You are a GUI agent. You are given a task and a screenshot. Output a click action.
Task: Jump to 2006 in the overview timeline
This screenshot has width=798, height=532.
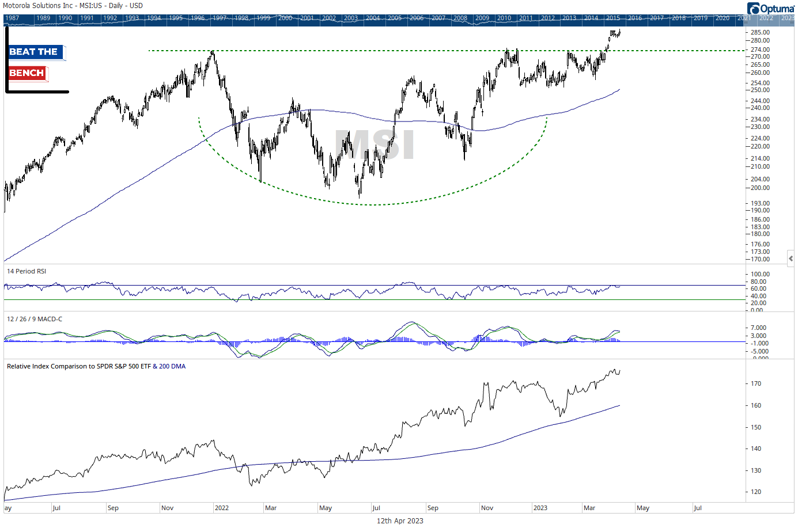[417, 18]
